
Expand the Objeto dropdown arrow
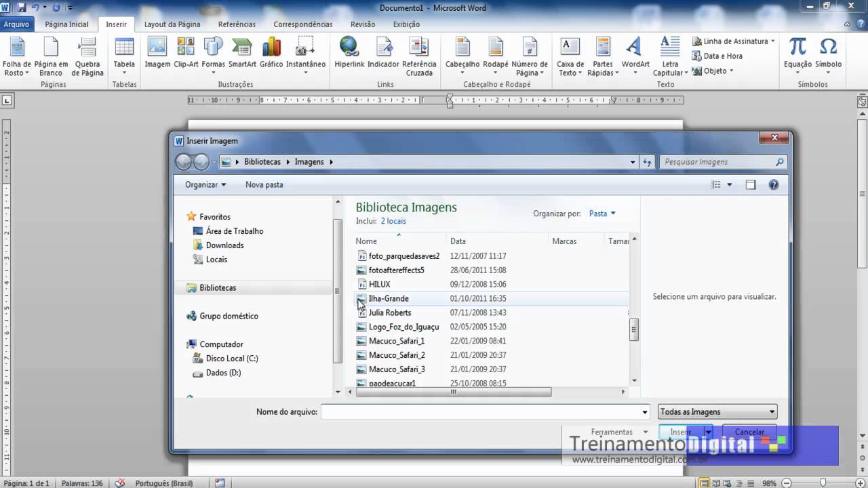point(731,71)
